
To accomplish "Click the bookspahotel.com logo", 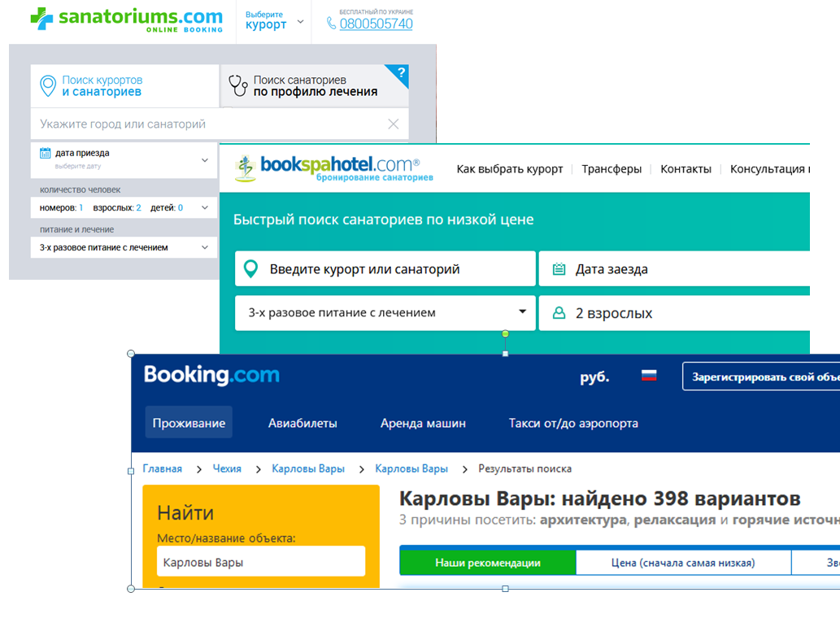I will 333,168.
